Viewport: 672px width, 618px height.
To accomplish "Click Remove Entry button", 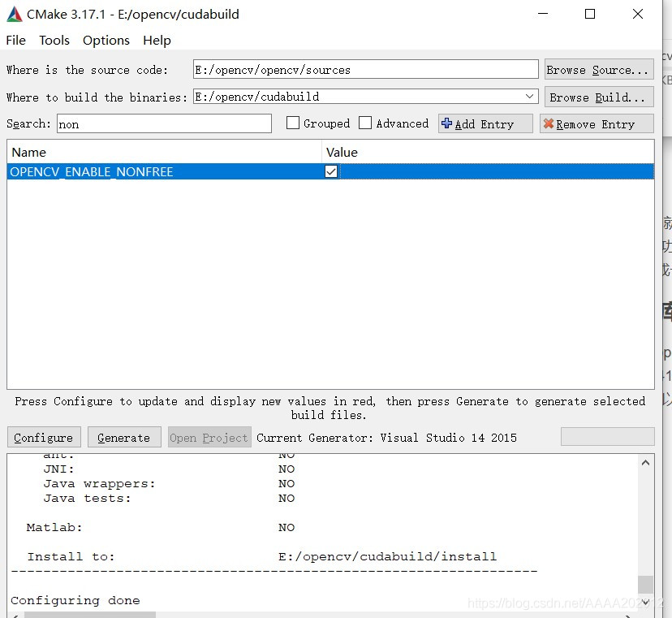I will pyautogui.click(x=597, y=123).
